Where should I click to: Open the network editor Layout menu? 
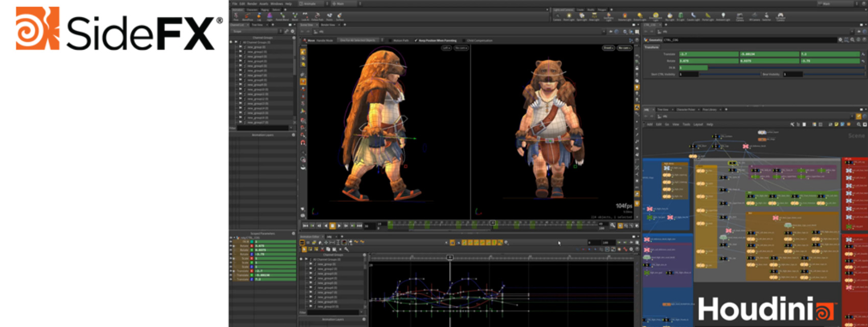(x=698, y=124)
